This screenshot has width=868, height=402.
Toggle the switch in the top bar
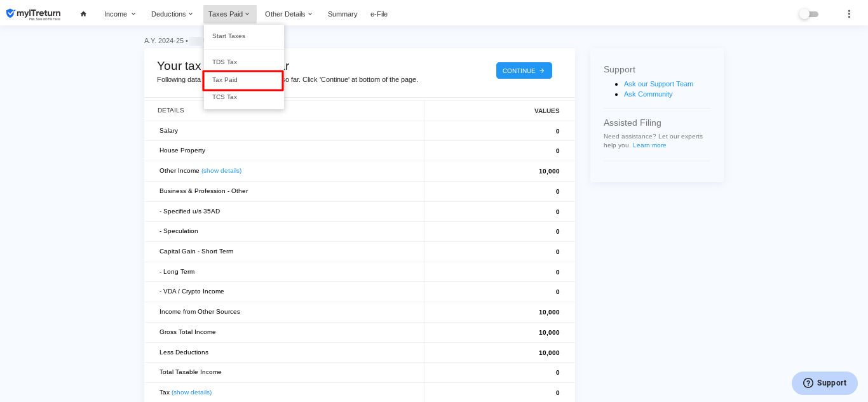[x=808, y=14]
